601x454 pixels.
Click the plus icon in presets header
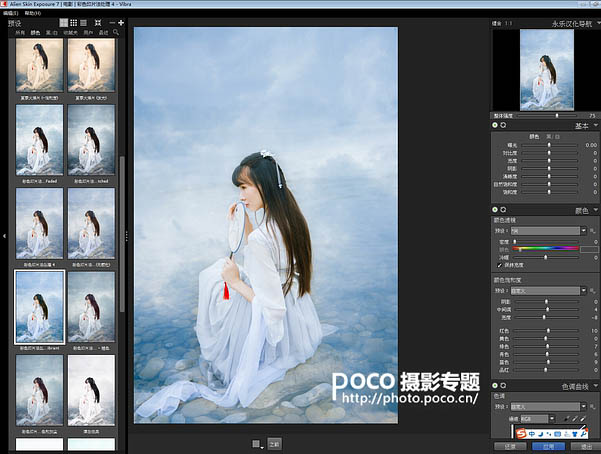(121, 23)
